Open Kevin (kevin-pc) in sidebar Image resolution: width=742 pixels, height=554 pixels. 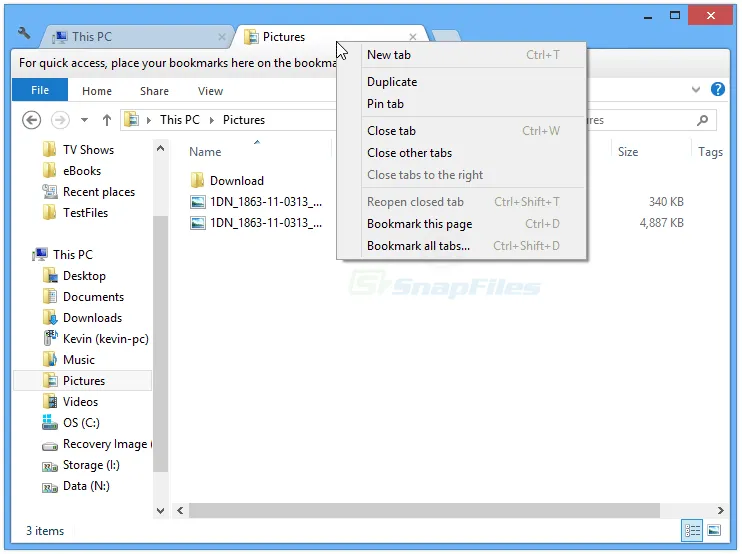pos(96,339)
